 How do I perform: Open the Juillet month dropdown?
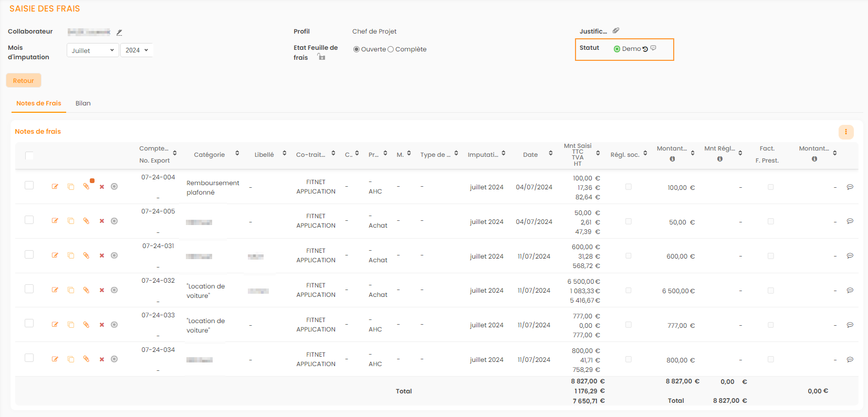(x=92, y=50)
